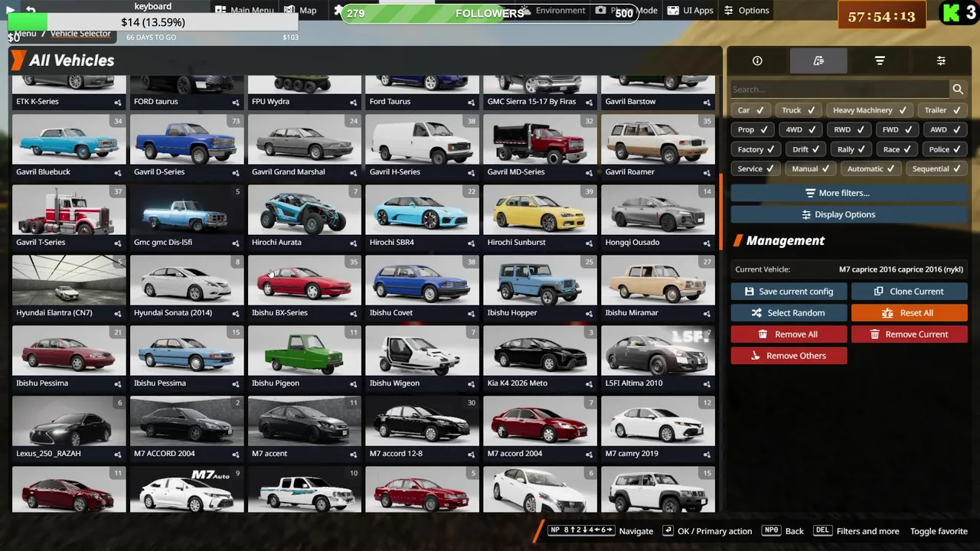Click Remove Others button
The width and height of the screenshot is (980, 551).
(789, 356)
